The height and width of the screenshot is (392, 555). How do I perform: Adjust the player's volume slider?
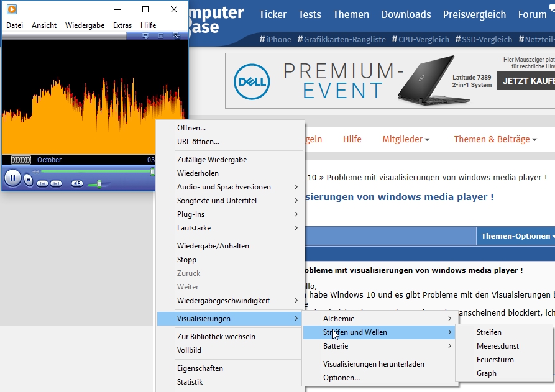click(99, 184)
